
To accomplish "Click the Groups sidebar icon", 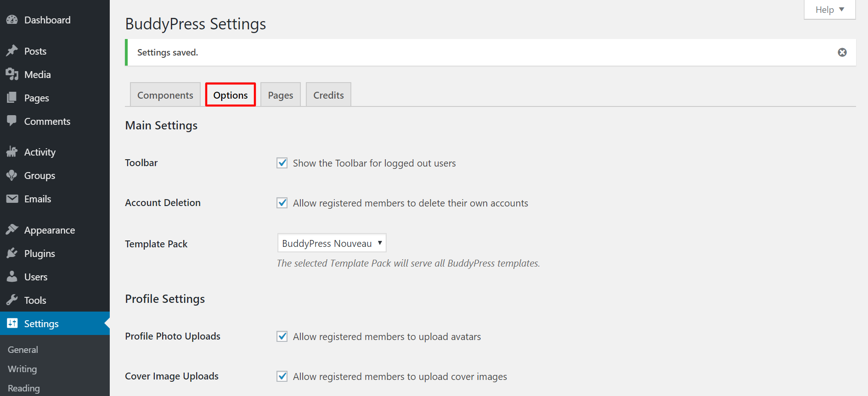I will [12, 175].
